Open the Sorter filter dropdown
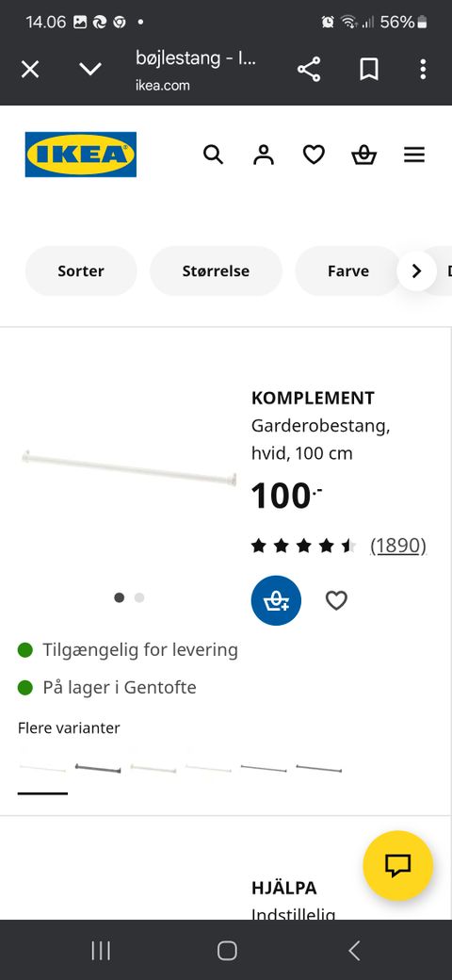 tap(81, 270)
